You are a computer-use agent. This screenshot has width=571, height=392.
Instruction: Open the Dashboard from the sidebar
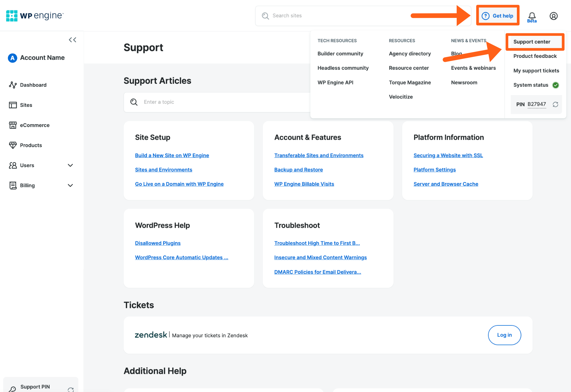pyautogui.click(x=33, y=85)
